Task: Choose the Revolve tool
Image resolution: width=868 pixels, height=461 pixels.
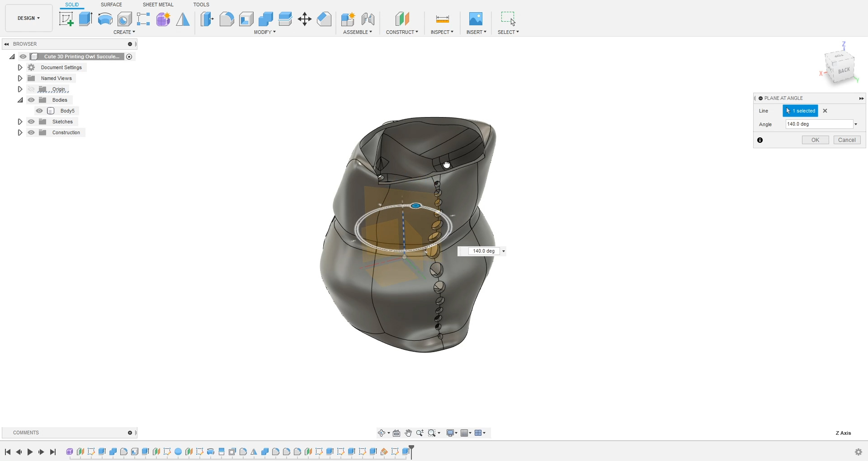Action: pos(105,19)
